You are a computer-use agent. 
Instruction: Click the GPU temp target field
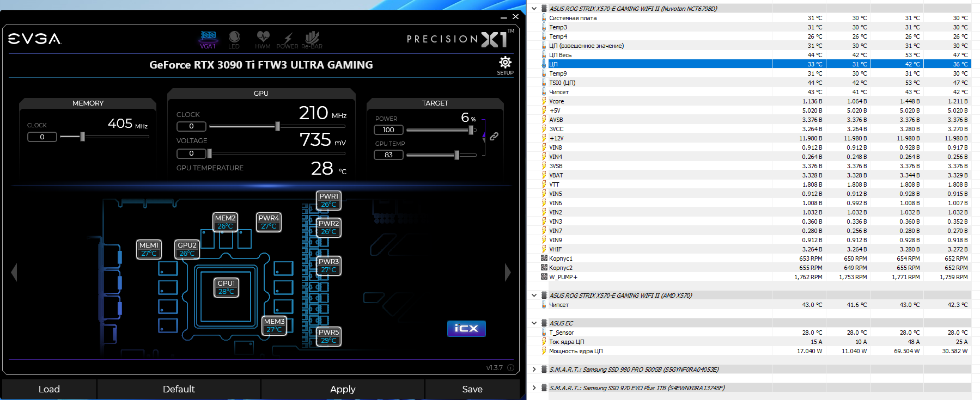pos(388,155)
